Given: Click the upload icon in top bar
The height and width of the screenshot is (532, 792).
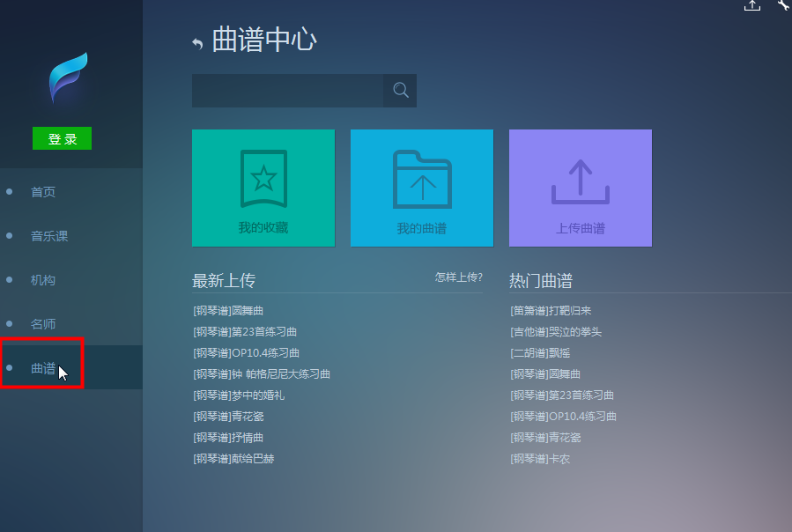Looking at the screenshot, I should (x=752, y=5).
